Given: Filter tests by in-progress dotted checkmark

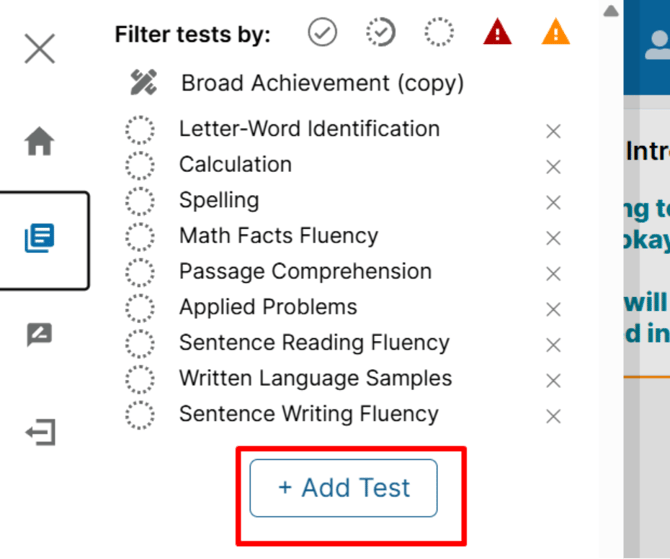Looking at the screenshot, I should pyautogui.click(x=381, y=32).
